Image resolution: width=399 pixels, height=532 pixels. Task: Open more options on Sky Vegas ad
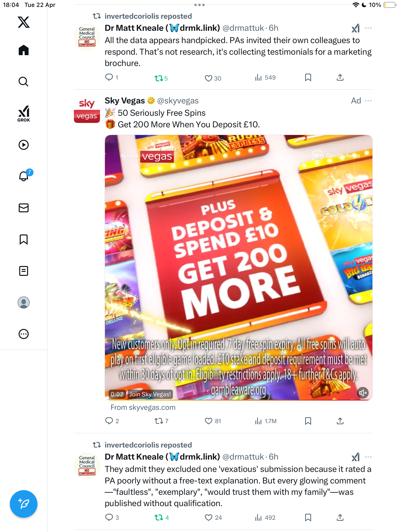368,101
